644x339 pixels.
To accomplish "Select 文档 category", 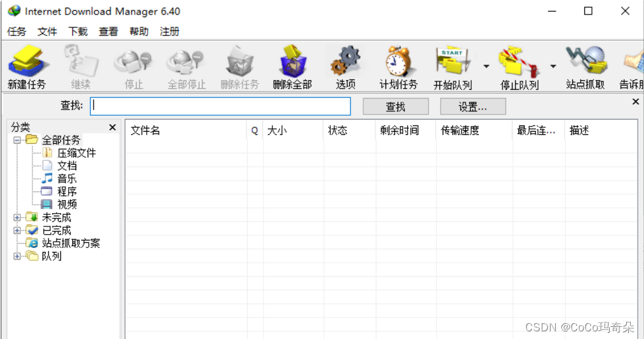I will (x=67, y=166).
